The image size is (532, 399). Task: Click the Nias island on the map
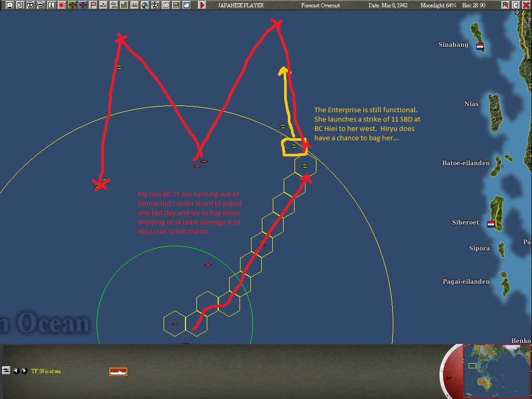coord(495,113)
